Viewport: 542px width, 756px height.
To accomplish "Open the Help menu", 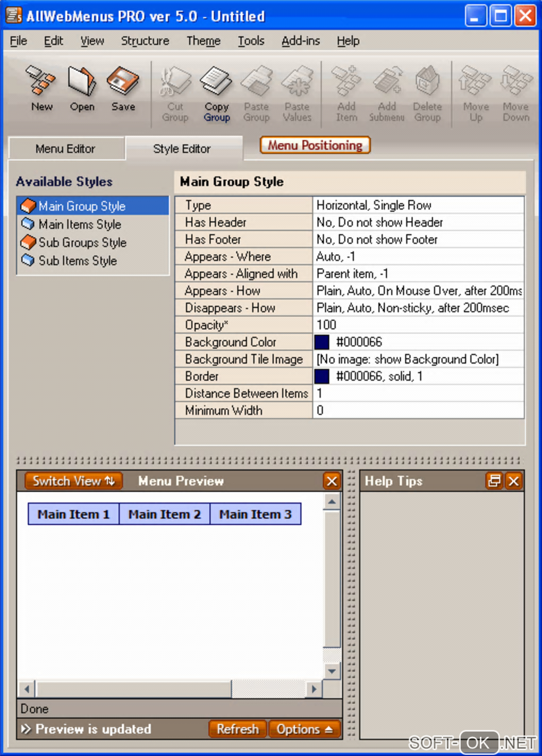I will tap(348, 41).
